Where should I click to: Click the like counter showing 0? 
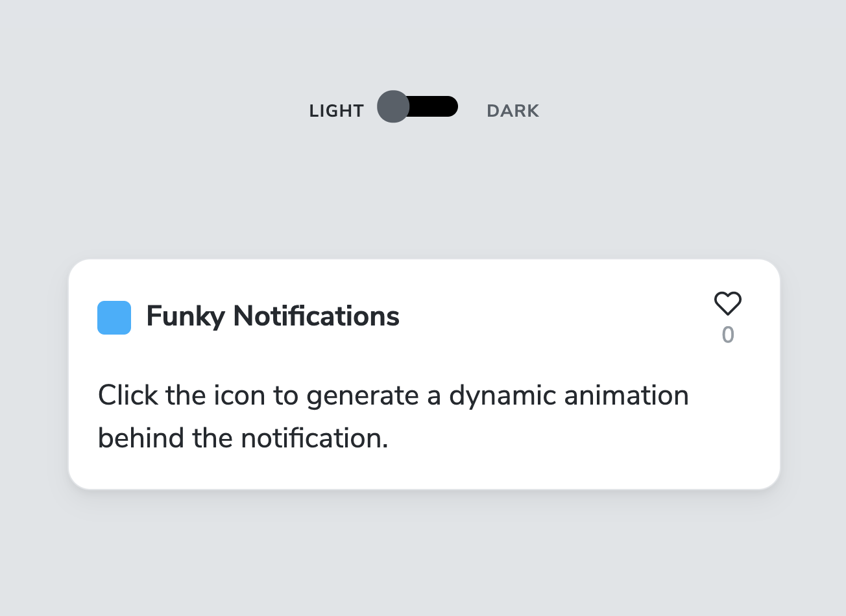click(x=727, y=335)
